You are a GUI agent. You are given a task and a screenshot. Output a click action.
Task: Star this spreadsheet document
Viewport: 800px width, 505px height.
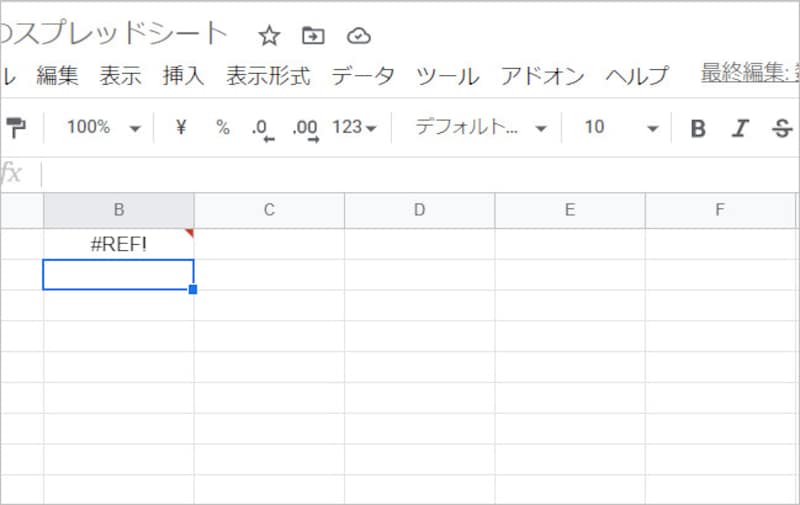(x=269, y=36)
